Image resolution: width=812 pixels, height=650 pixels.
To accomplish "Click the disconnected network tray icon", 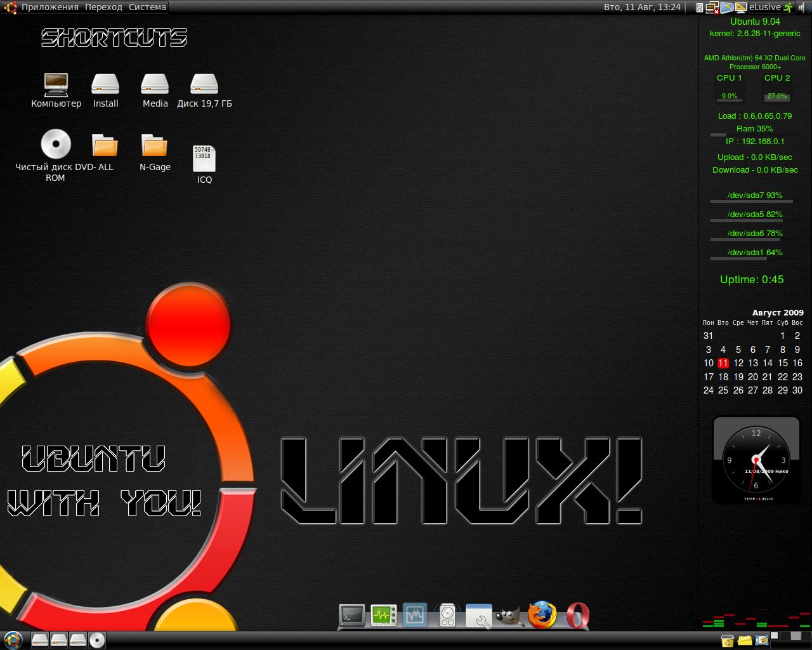I will [712, 8].
